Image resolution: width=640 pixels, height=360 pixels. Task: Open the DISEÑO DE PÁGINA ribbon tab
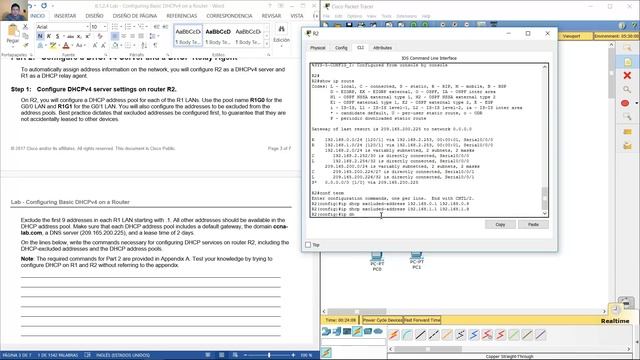135,16
